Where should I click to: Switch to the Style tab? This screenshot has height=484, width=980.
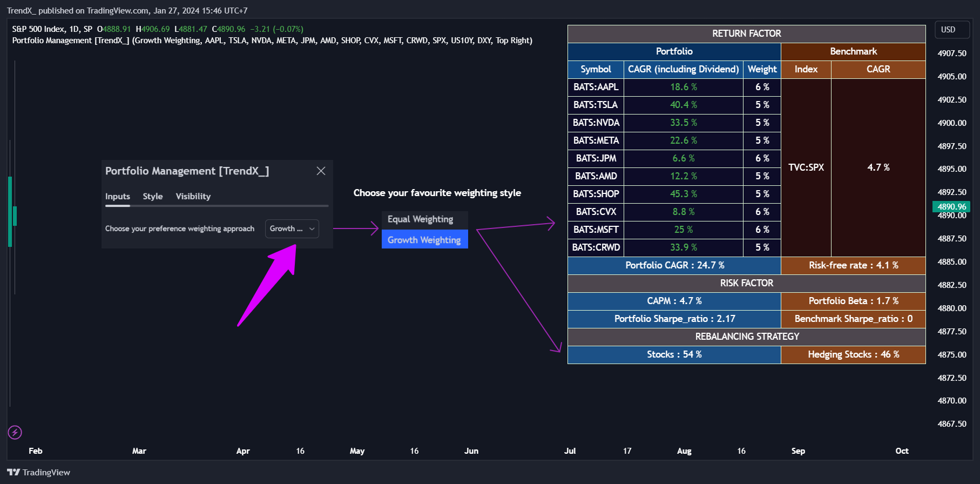[x=153, y=196]
